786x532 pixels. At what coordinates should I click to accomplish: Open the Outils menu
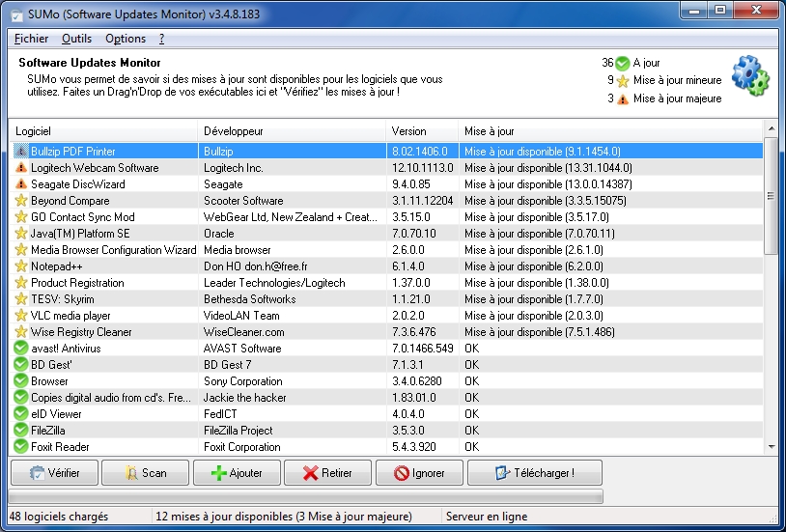[76, 39]
